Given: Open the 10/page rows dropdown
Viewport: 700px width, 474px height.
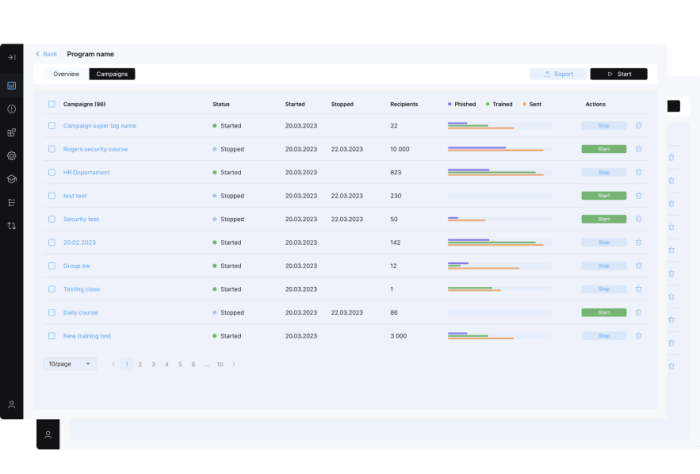Looking at the screenshot, I should [70, 364].
